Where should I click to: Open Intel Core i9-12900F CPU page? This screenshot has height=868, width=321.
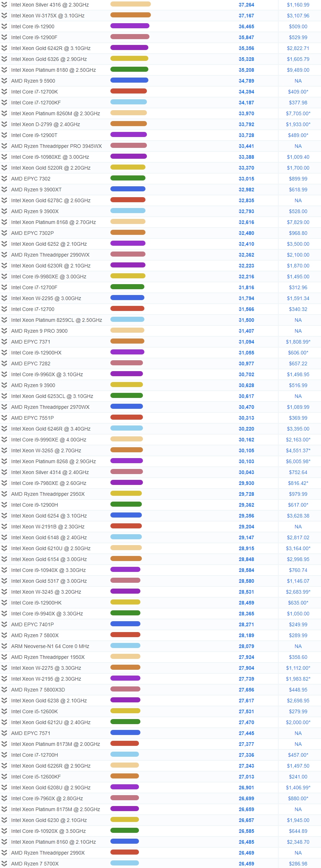pos(34,37)
